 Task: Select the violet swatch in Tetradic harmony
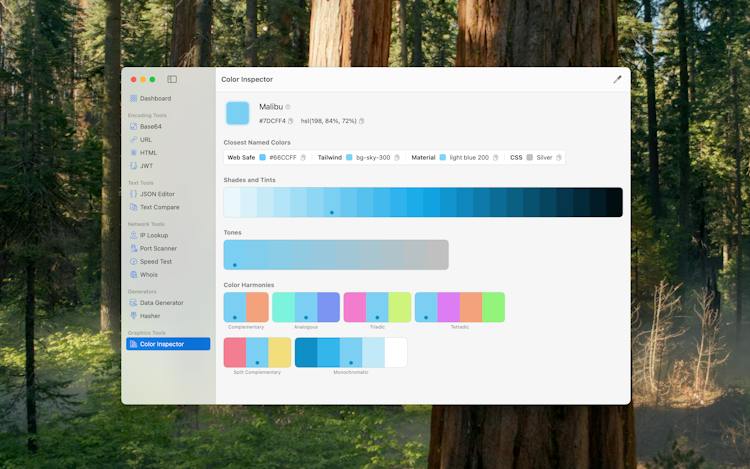449,307
